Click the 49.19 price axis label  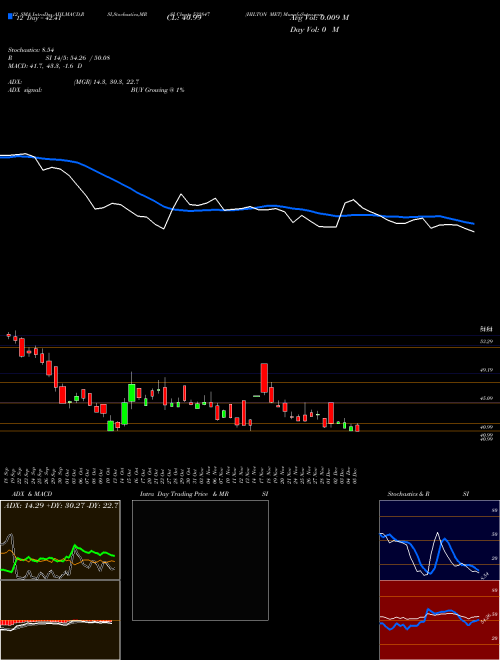(x=486, y=370)
